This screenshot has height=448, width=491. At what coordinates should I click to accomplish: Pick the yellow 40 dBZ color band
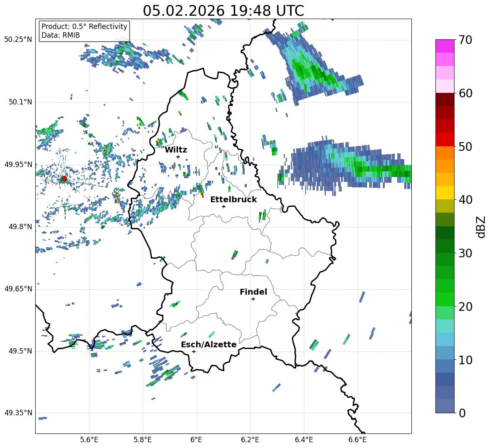[x=445, y=193]
